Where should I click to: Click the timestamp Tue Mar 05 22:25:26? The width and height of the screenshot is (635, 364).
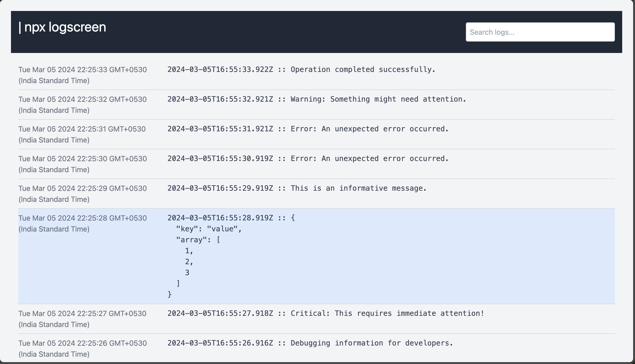point(82,348)
